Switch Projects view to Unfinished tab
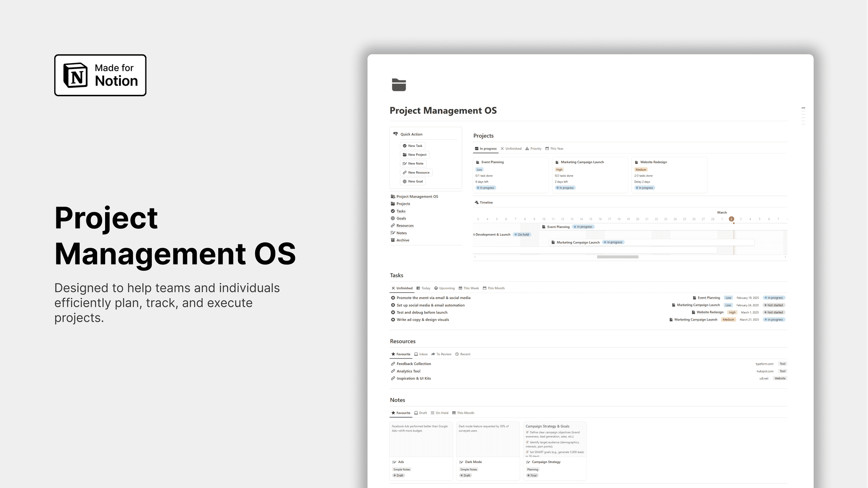This screenshot has height=488, width=868. pyautogui.click(x=511, y=149)
